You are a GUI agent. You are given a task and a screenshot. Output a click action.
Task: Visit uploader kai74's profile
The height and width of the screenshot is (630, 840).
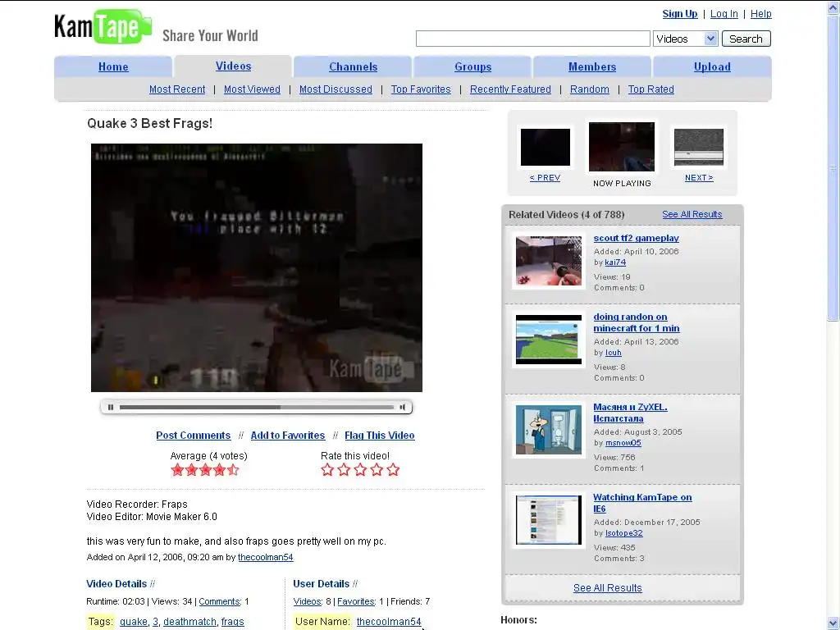(x=615, y=262)
